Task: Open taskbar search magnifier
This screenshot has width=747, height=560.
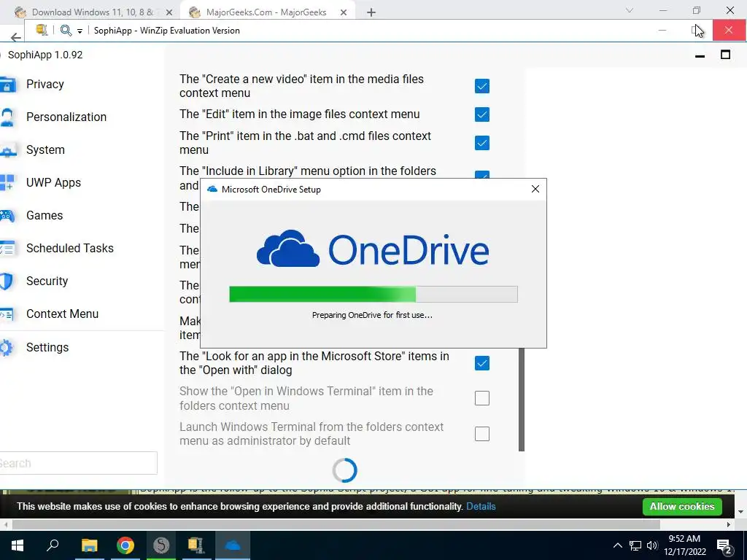Action: (53, 545)
